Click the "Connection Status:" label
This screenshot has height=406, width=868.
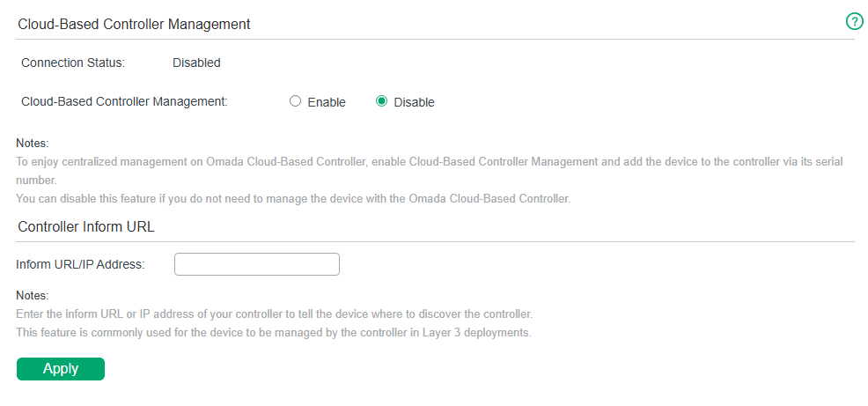tap(73, 63)
